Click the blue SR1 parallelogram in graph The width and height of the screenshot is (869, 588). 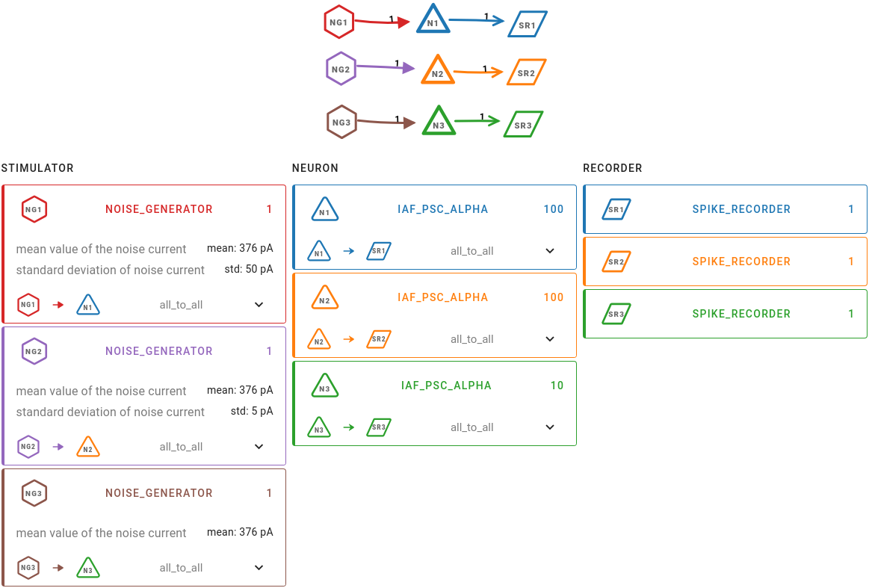click(x=528, y=25)
